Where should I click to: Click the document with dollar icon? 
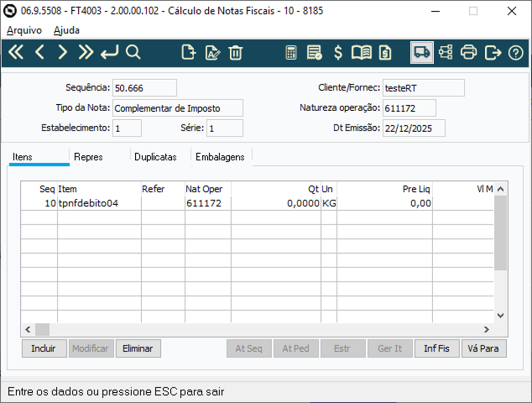point(385,53)
